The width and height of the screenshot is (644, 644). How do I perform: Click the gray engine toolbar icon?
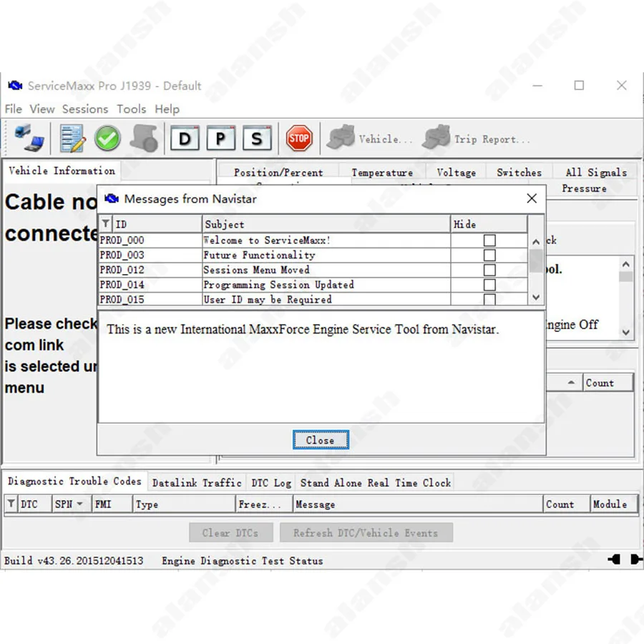(x=144, y=138)
